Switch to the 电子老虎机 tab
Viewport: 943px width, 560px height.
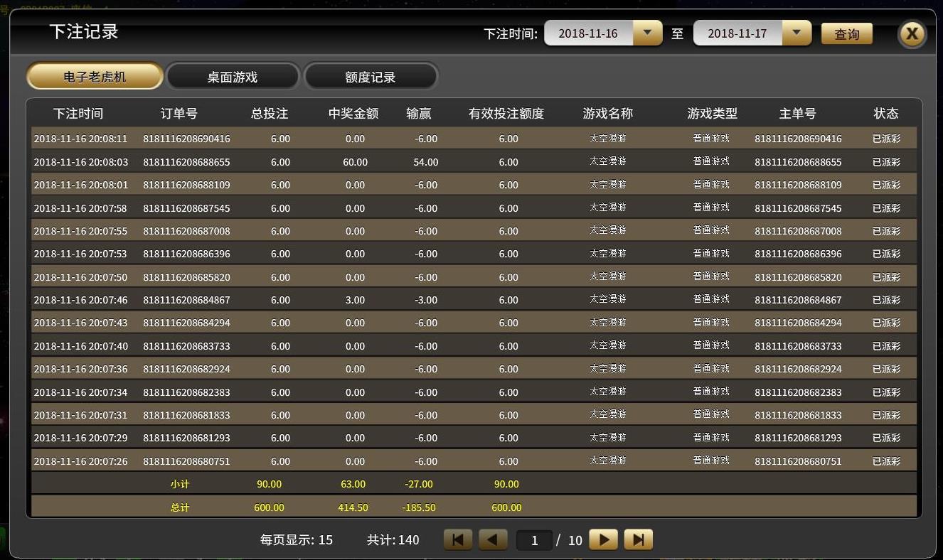coord(95,77)
